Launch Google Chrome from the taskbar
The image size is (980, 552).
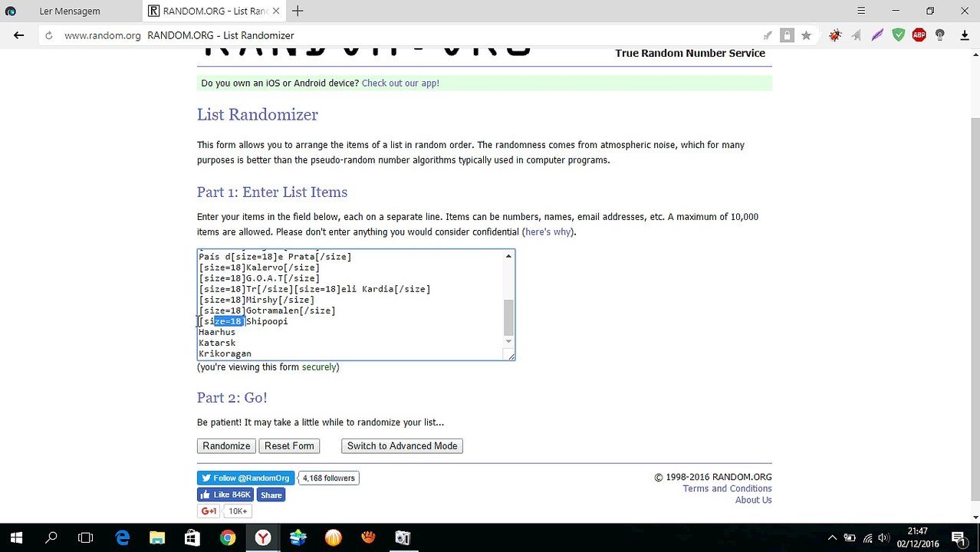tap(228, 537)
